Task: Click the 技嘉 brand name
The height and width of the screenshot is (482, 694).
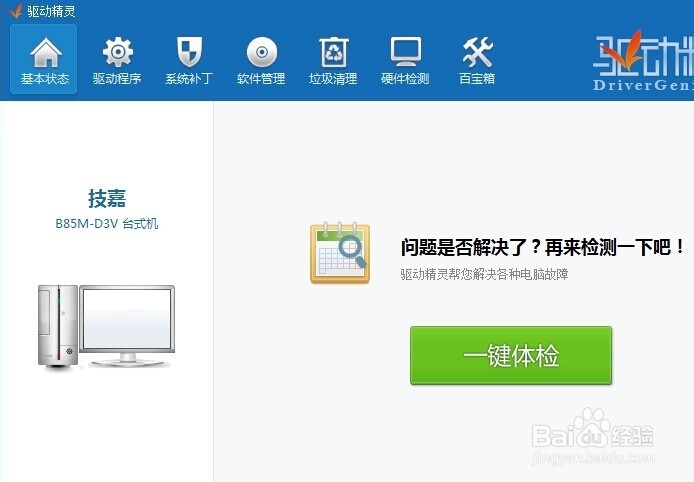Action: coord(107,198)
